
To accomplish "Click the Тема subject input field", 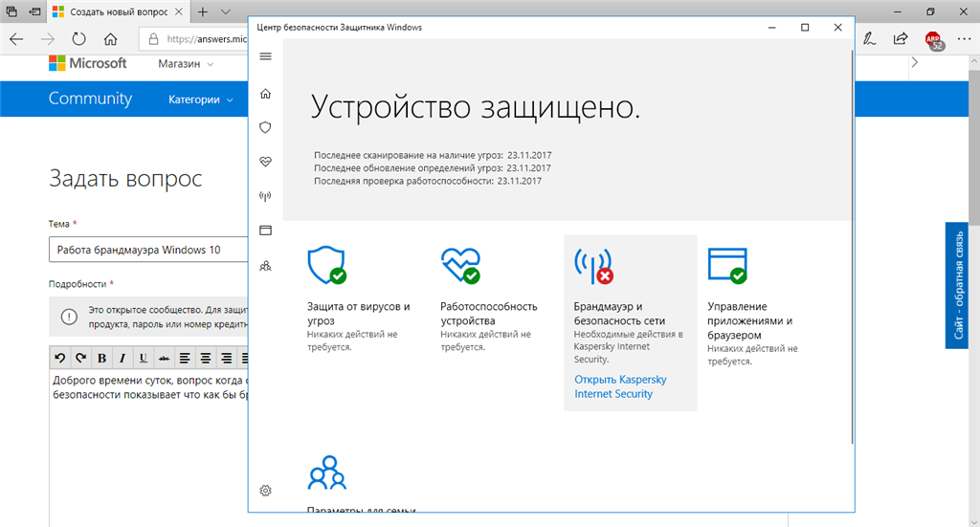I will point(148,250).
